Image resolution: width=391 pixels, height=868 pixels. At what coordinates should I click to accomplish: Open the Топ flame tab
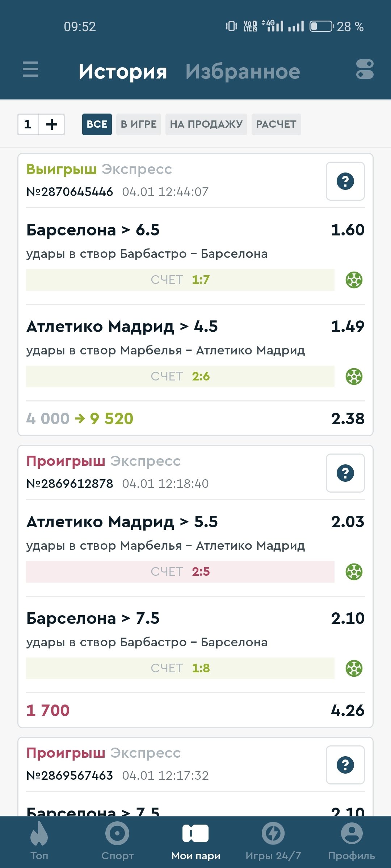(x=39, y=841)
